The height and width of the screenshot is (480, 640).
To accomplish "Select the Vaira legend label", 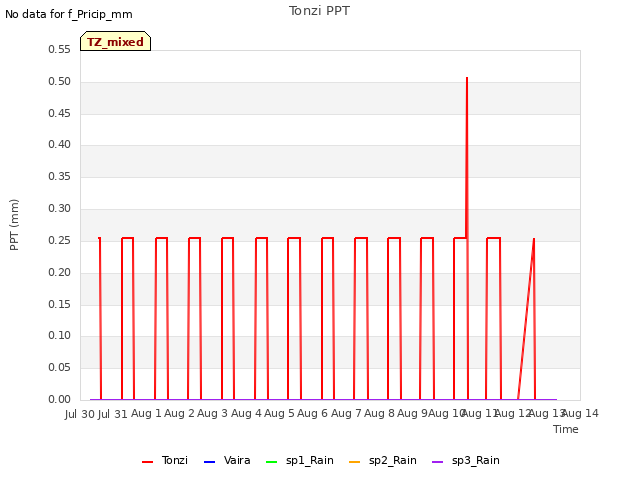I will pos(237,460).
